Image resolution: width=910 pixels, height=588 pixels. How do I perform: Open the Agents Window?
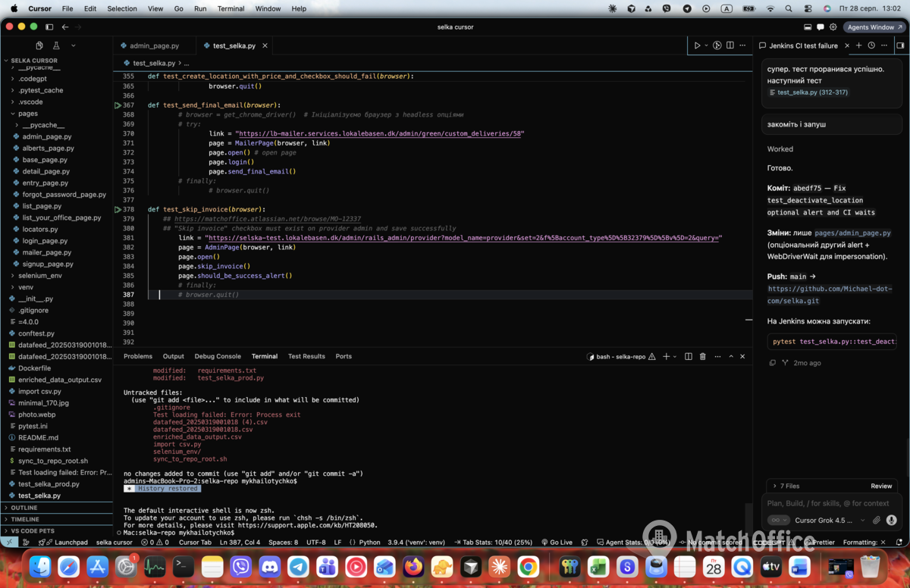point(875,27)
